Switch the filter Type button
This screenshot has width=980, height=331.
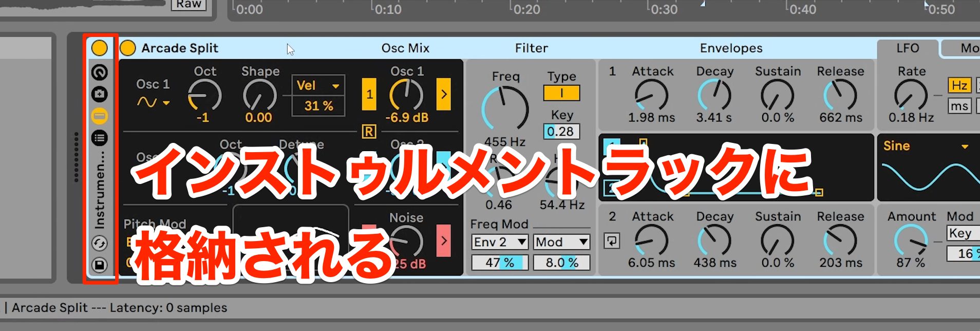[561, 93]
